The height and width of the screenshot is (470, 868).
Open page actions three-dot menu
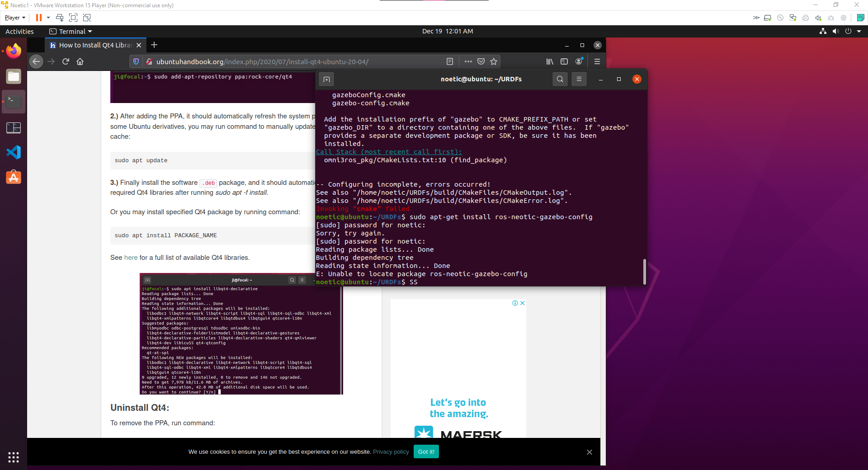(x=468, y=61)
